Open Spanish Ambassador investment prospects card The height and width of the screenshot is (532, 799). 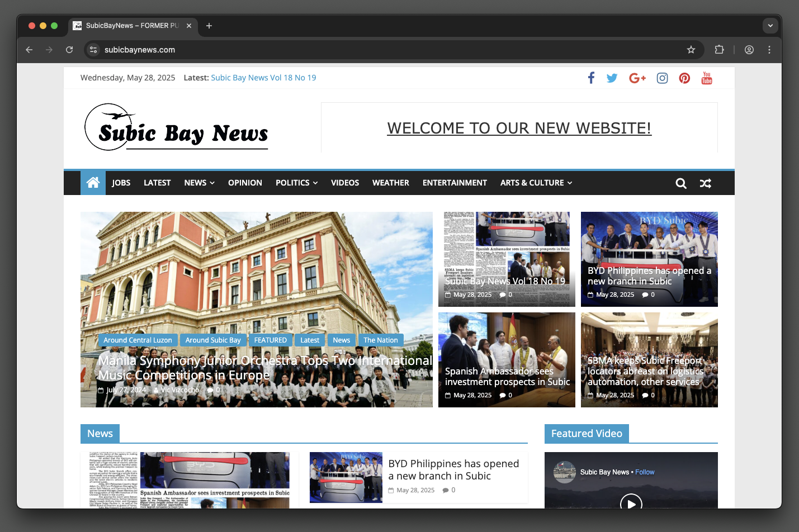507,360
